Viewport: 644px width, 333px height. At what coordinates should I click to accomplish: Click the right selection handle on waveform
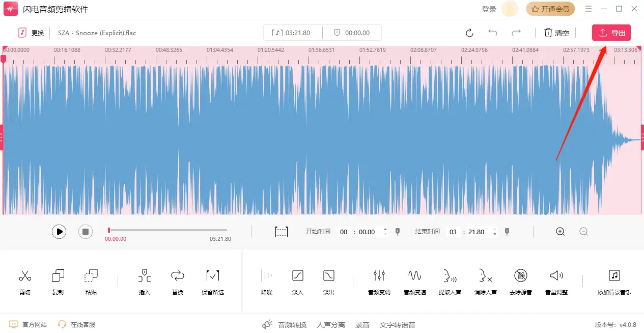click(x=642, y=137)
